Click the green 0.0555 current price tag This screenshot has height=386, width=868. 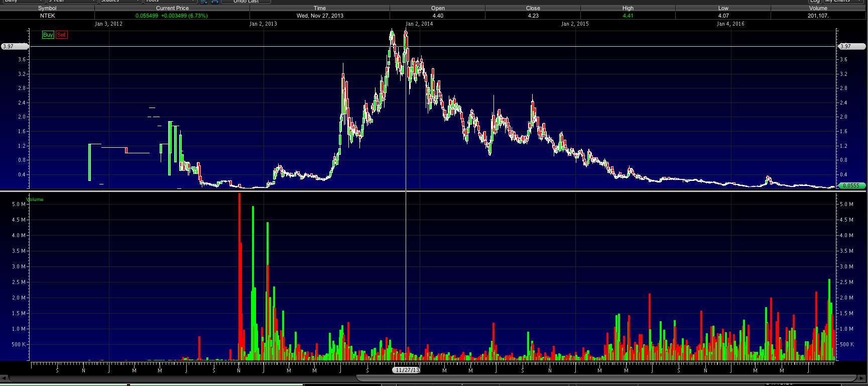point(851,185)
